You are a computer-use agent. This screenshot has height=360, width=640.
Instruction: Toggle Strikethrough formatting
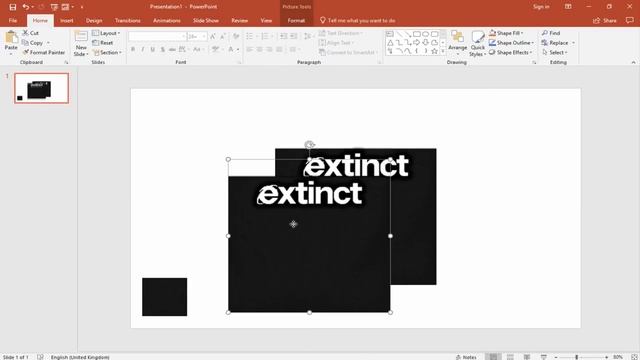click(172, 49)
